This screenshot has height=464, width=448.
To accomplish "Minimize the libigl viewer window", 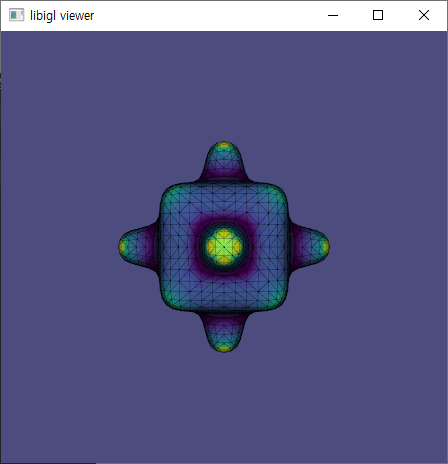I will click(x=333, y=15).
